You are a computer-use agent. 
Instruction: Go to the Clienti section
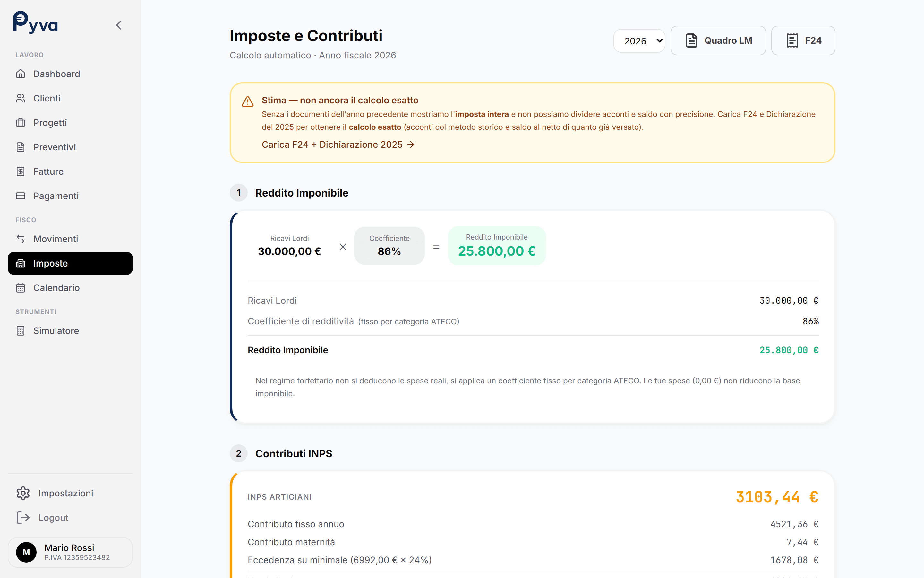(x=70, y=98)
